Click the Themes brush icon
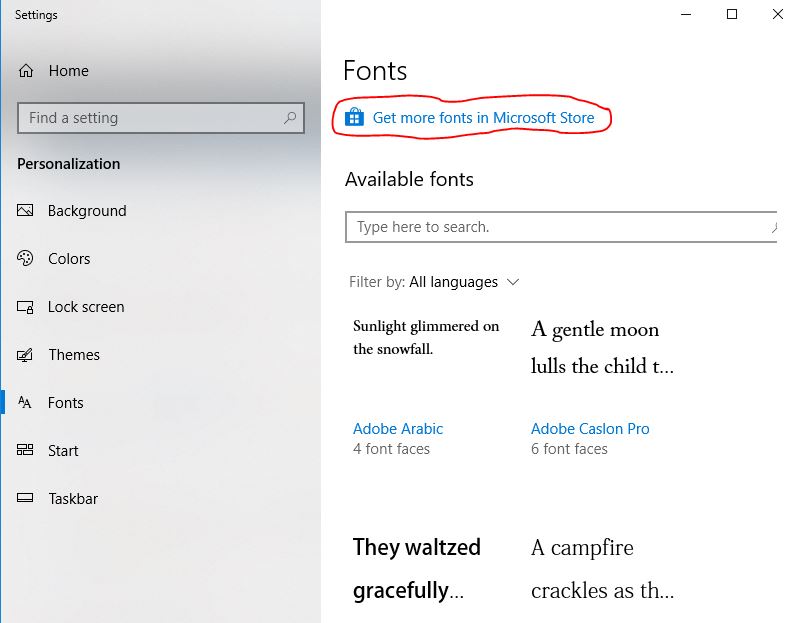Image resolution: width=793 pixels, height=623 pixels. 25,354
